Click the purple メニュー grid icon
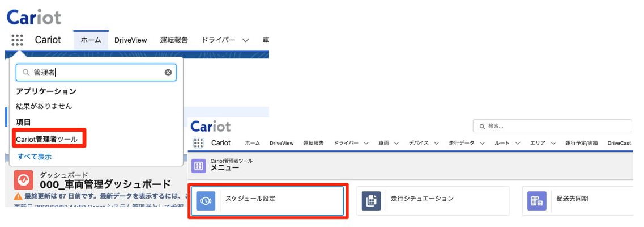644x227 pixels. (199, 166)
